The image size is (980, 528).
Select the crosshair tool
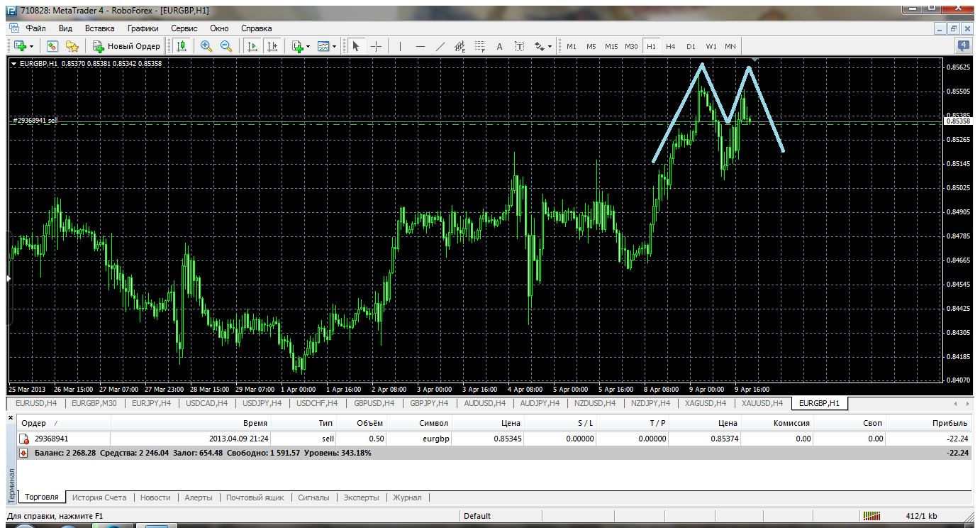tap(376, 46)
